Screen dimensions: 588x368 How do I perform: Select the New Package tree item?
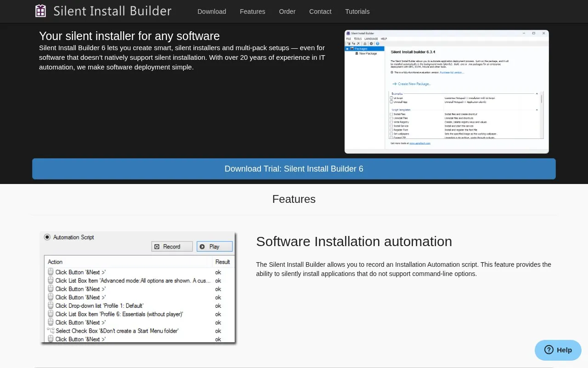(x=368, y=53)
